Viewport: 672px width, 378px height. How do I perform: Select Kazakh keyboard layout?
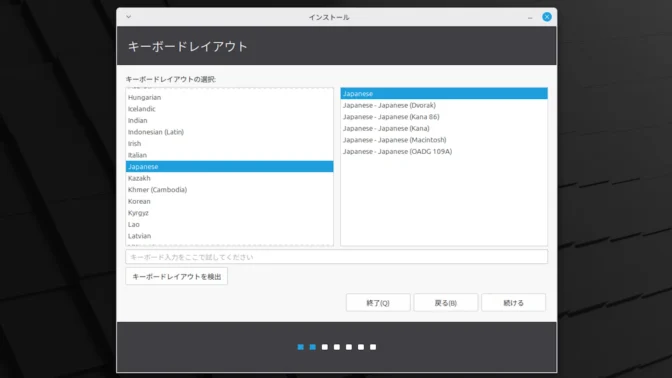(229, 178)
